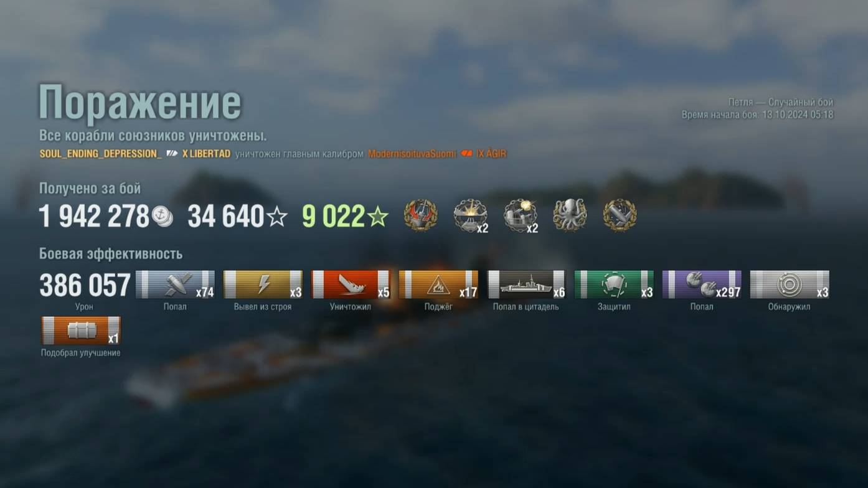Select the green defended x3 ribbon
The height and width of the screenshot is (488, 868).
click(614, 284)
